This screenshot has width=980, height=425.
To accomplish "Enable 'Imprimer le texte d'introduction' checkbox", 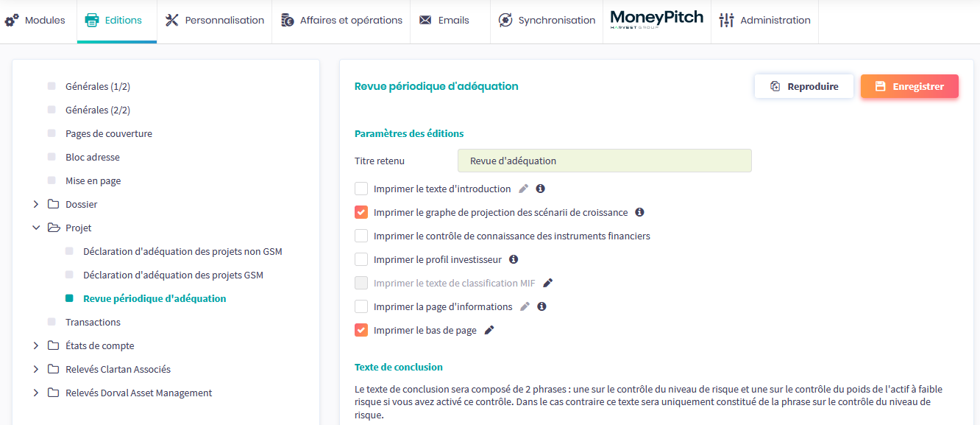I will click(x=361, y=189).
